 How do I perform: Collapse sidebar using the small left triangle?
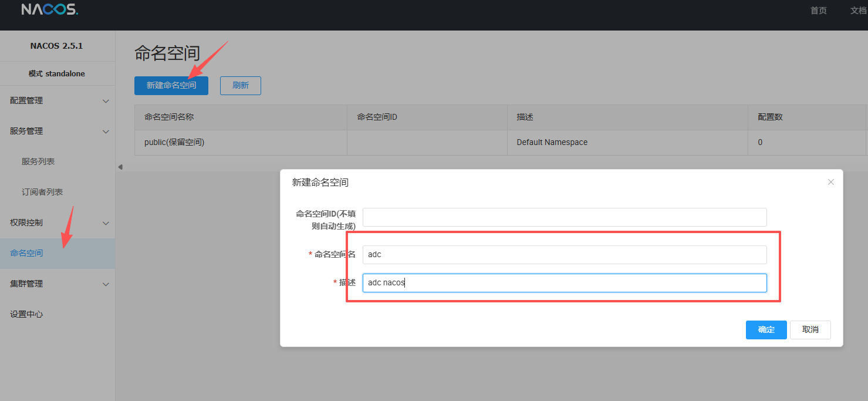(x=120, y=167)
